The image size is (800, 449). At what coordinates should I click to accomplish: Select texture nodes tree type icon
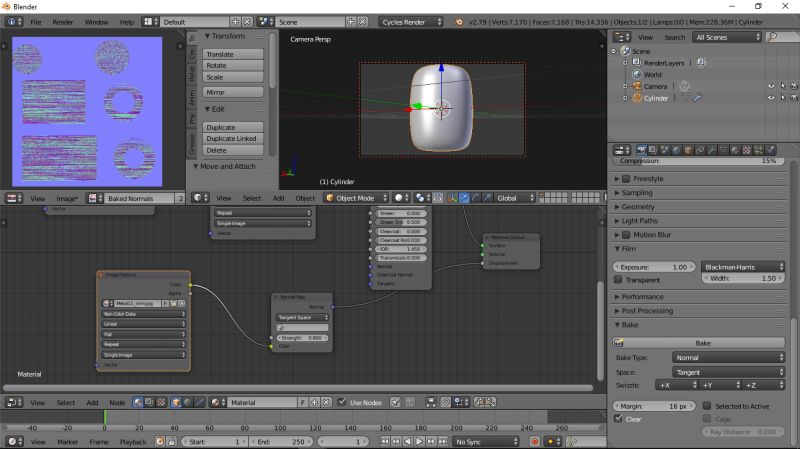pos(161,403)
